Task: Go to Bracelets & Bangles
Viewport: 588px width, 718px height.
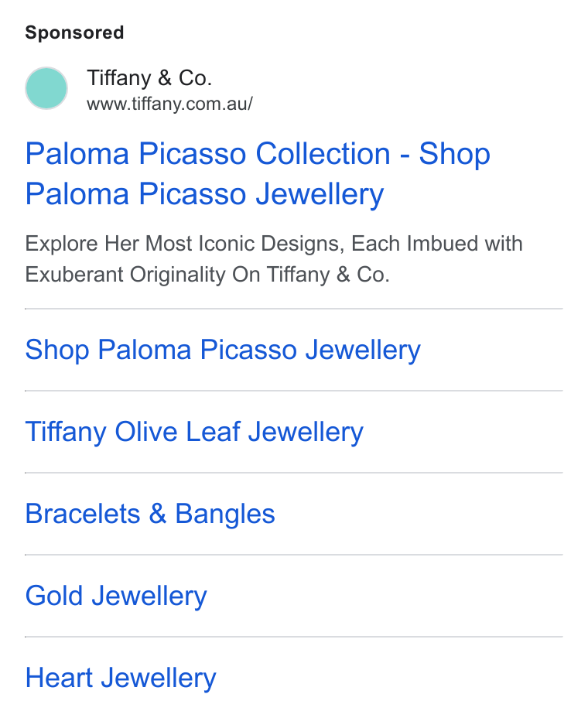Action: point(150,514)
